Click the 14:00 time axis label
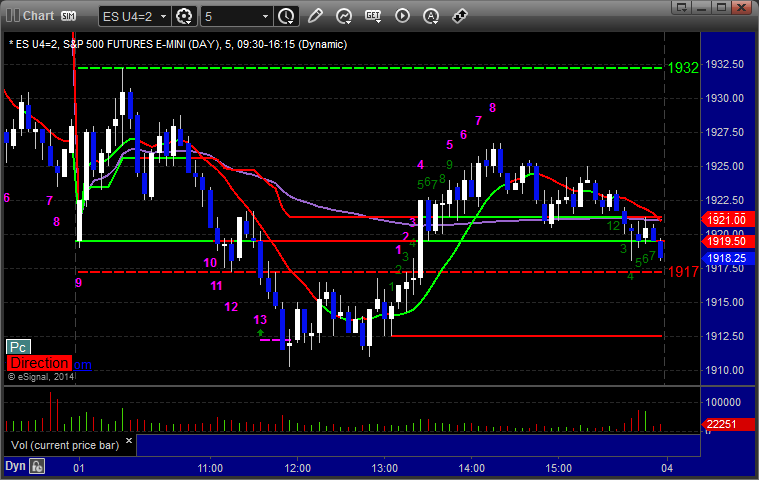 471,468
